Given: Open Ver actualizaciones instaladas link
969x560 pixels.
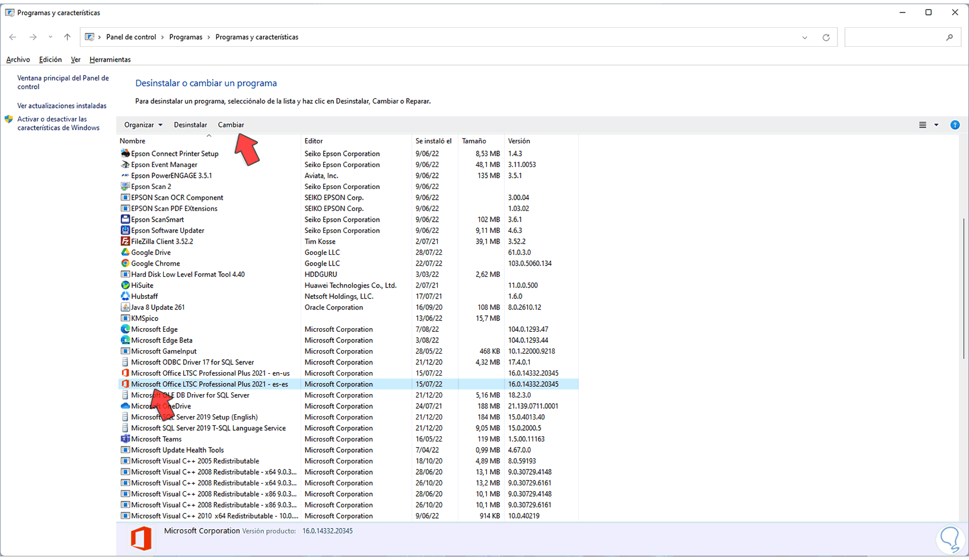Looking at the screenshot, I should point(62,106).
